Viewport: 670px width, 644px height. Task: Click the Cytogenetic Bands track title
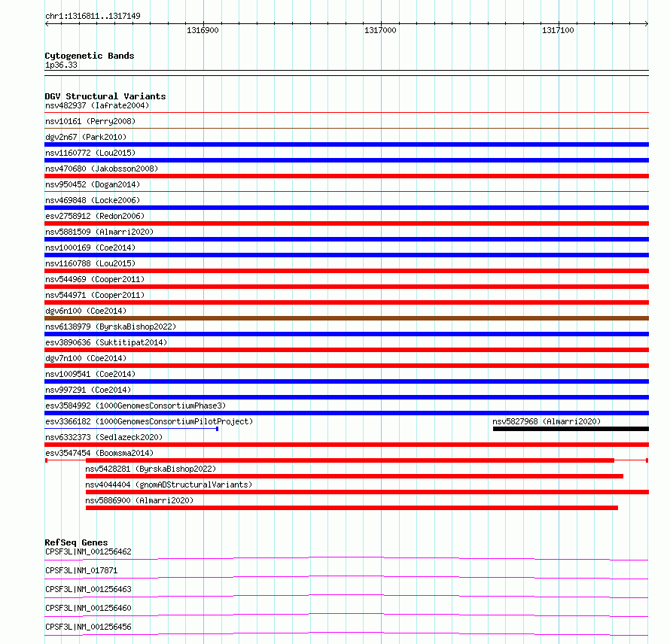90,56
